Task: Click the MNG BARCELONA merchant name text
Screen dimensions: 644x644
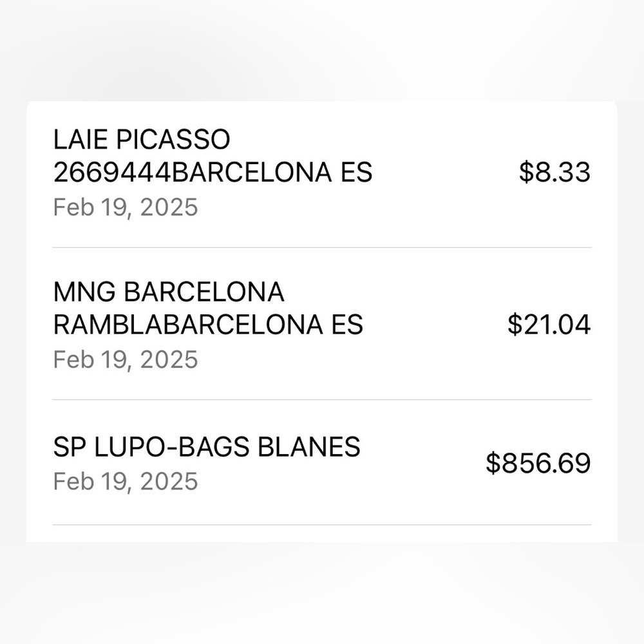Action: coord(169,292)
